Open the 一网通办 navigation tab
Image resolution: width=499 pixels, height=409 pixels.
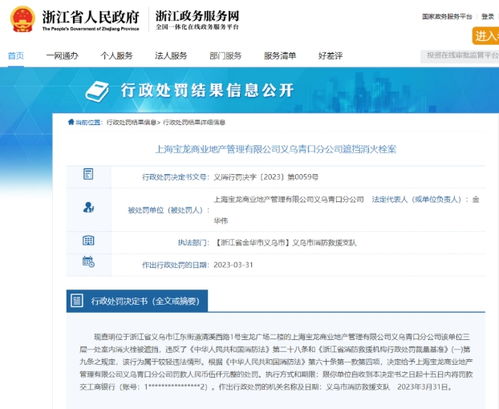pos(62,56)
